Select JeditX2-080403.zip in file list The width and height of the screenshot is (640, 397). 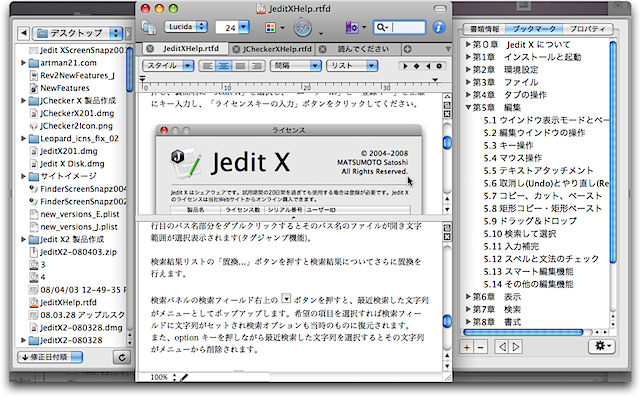pyautogui.click(x=78, y=252)
